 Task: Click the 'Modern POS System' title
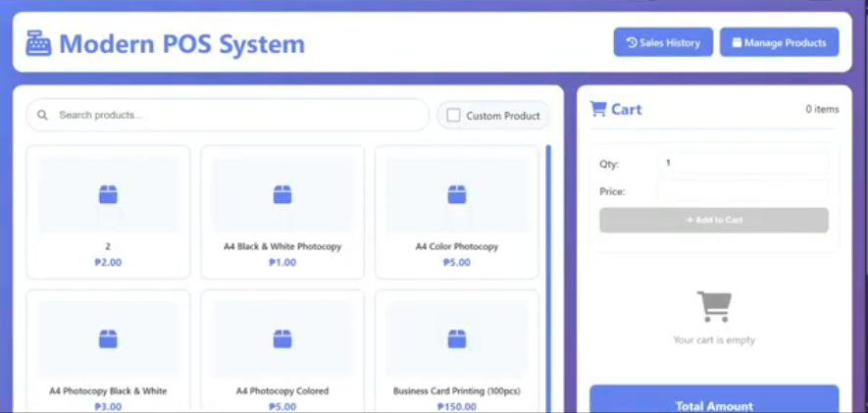(x=182, y=44)
